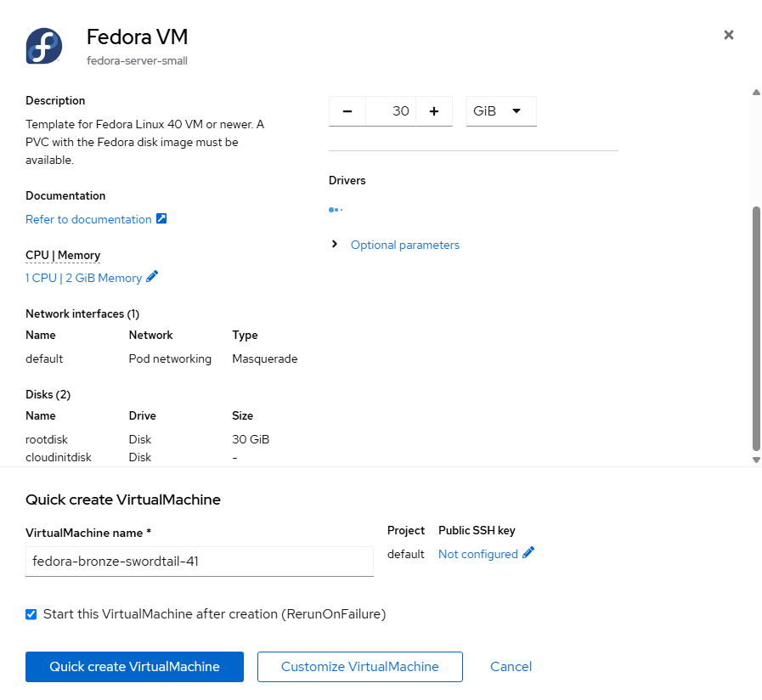This screenshot has height=700, width=762.
Task: Click the fedora-server-small subtitle text
Action: tap(137, 61)
